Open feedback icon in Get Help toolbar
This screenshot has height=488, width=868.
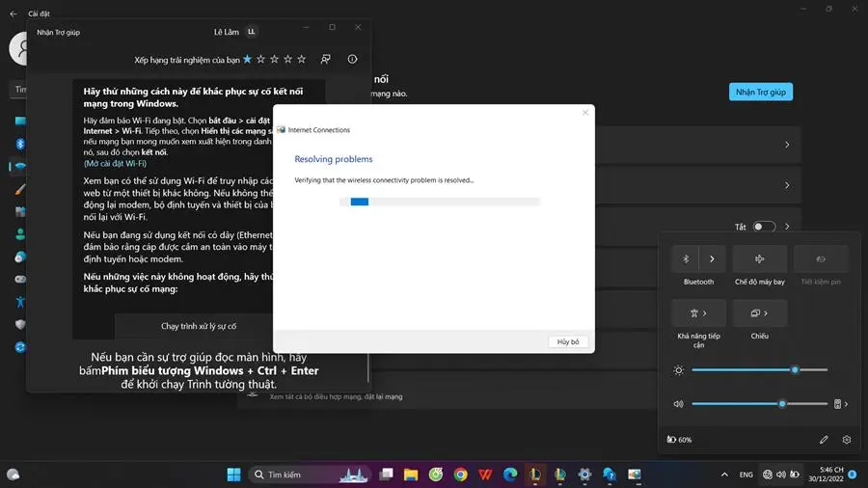tap(326, 59)
